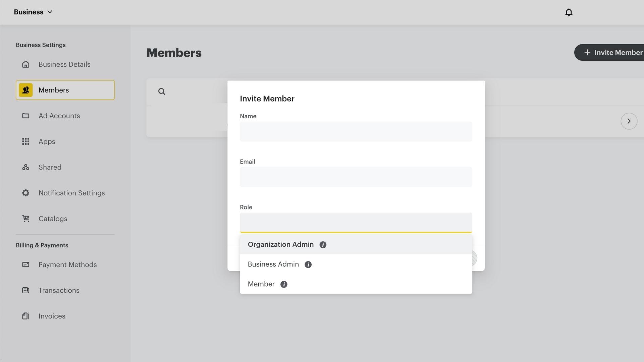644x362 pixels.
Task: Focus the Name input field
Action: coord(356,132)
